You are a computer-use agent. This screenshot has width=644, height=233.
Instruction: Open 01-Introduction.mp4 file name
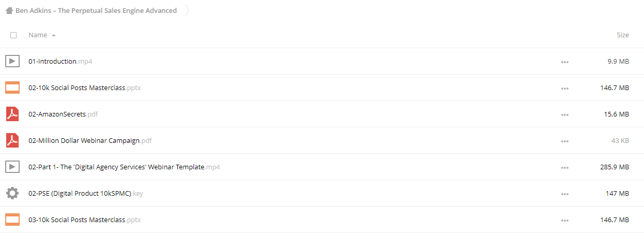click(61, 61)
